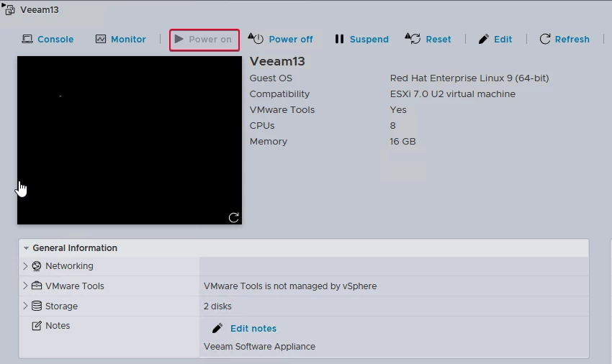Click the Edit notes link
Viewport: 612px width, 364px height.
(x=253, y=329)
